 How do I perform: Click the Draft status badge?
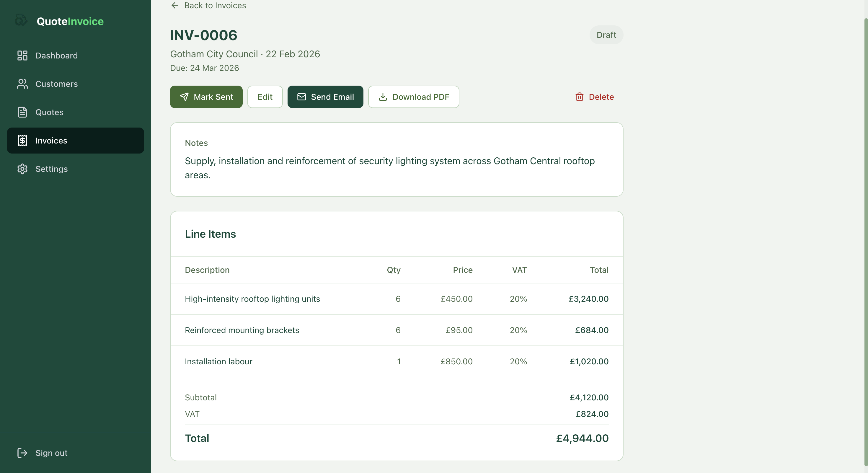tap(606, 35)
